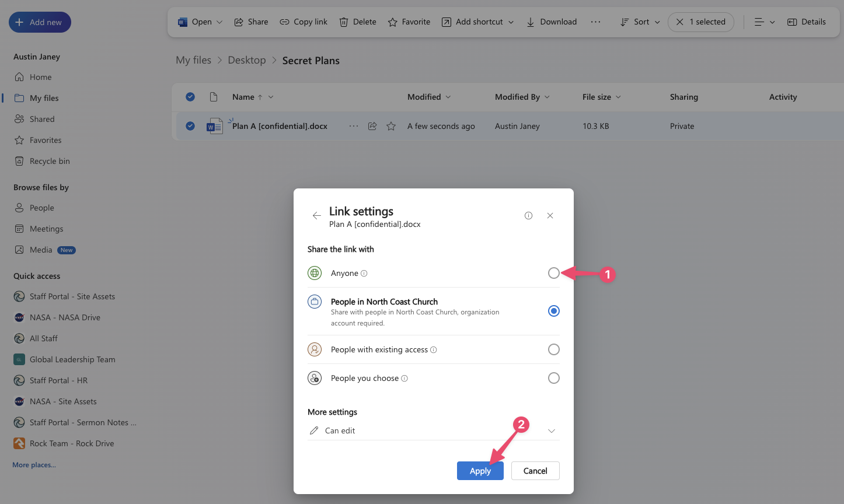Click the Recycle bin sidebar icon

pos(19,161)
